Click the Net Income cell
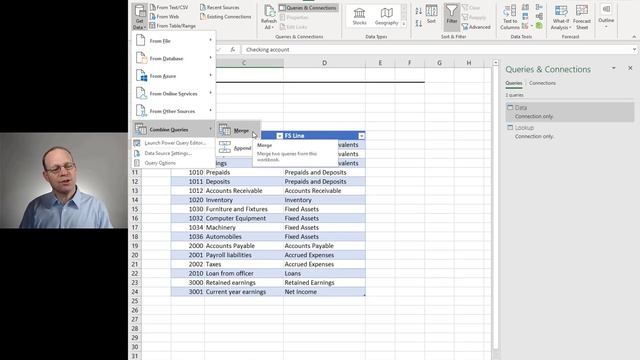Image resolution: width=640 pixels, height=360 pixels. [324, 292]
